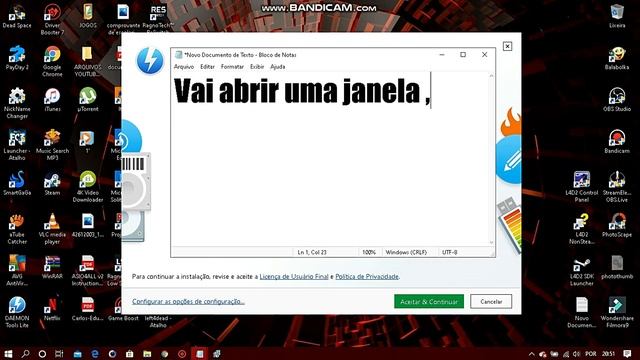This screenshot has height=360, width=640.
Task: Select the L4D2 SDK Launcher desktop icon
Action: tap(582, 270)
